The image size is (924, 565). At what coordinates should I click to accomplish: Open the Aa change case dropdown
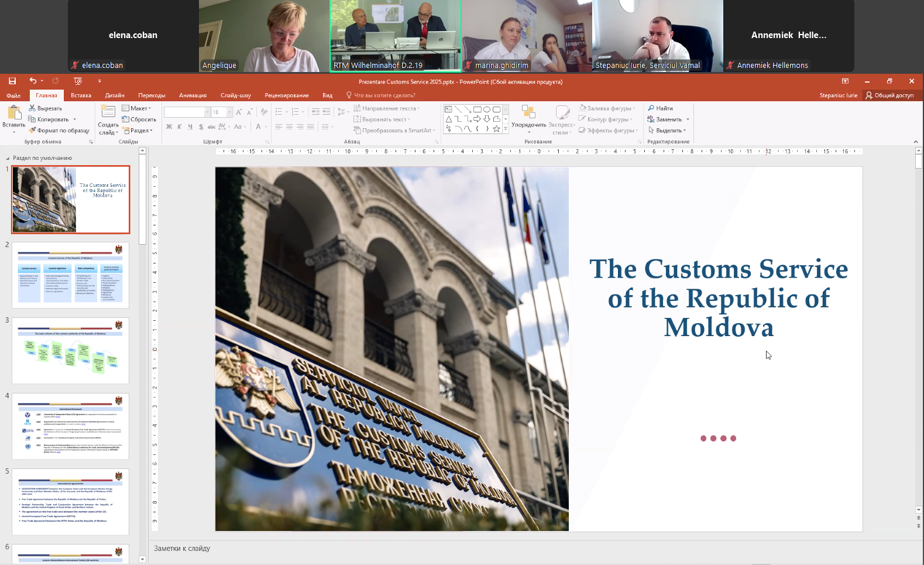pos(239,126)
